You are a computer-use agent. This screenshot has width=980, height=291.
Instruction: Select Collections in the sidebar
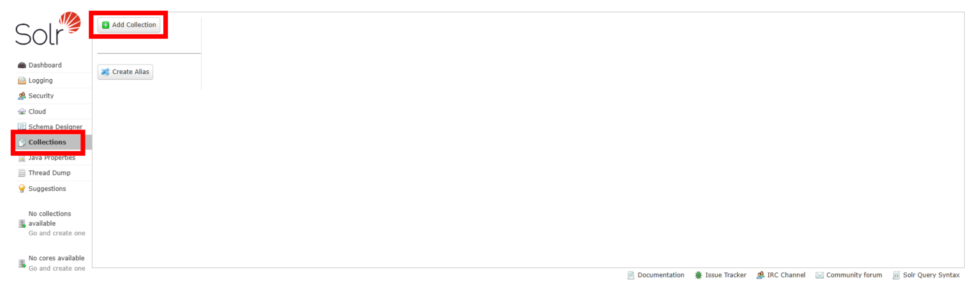(47, 142)
